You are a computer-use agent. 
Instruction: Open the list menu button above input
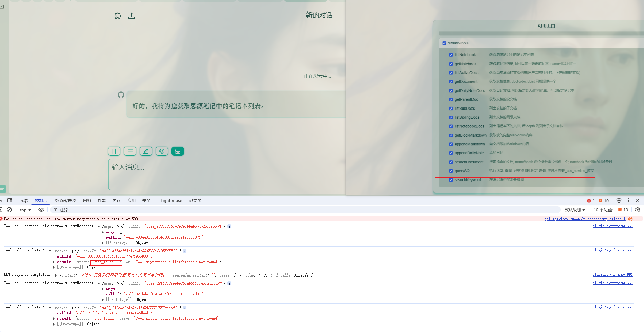(130, 151)
